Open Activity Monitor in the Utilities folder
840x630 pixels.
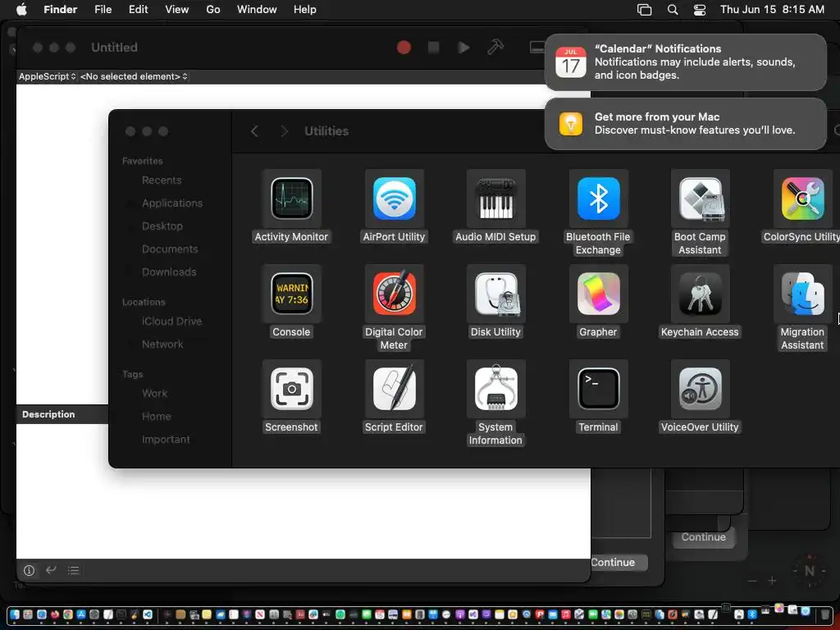click(291, 199)
